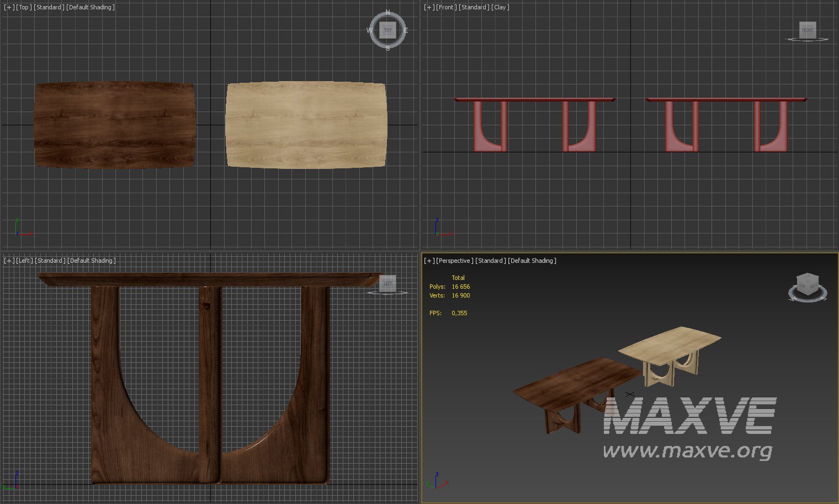Click the LEFT face ViewCube in the Left viewport
The height and width of the screenshot is (504, 839).
tap(387, 283)
